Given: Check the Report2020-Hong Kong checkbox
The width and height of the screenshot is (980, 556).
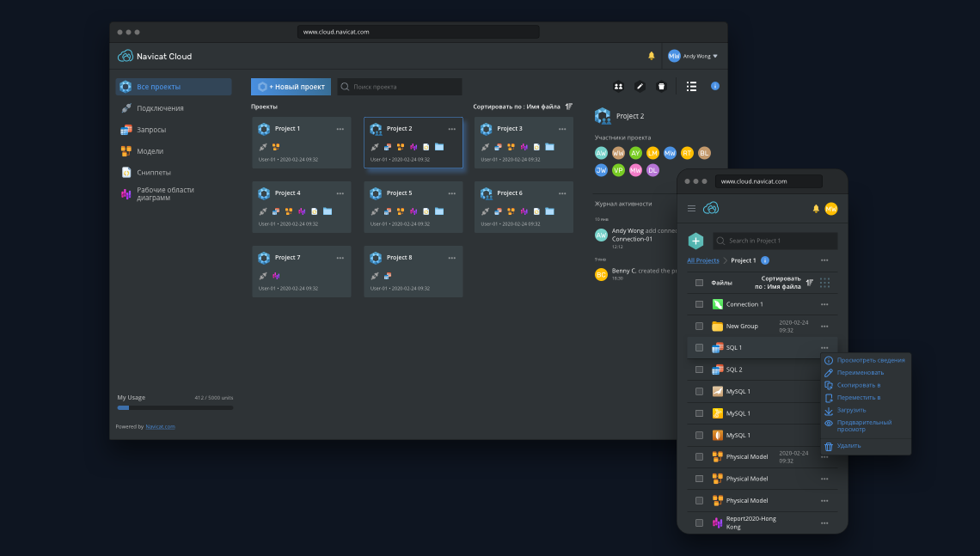Looking at the screenshot, I should [699, 522].
